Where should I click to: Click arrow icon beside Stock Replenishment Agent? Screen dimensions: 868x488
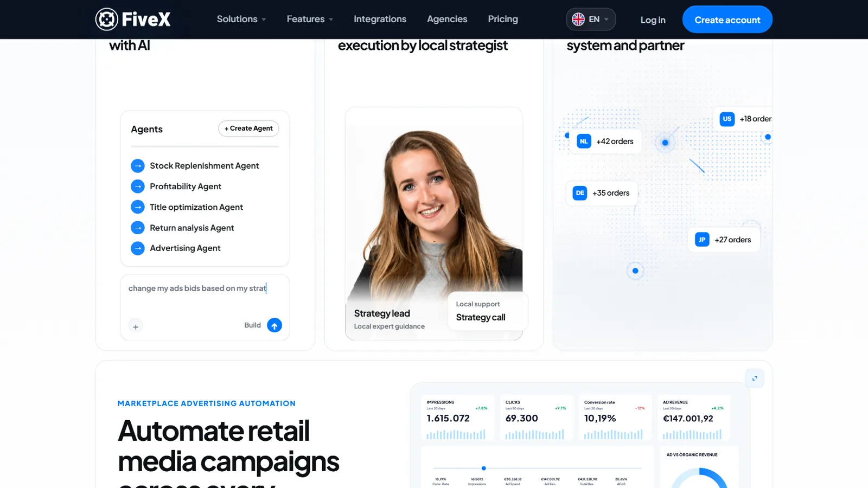(138, 166)
